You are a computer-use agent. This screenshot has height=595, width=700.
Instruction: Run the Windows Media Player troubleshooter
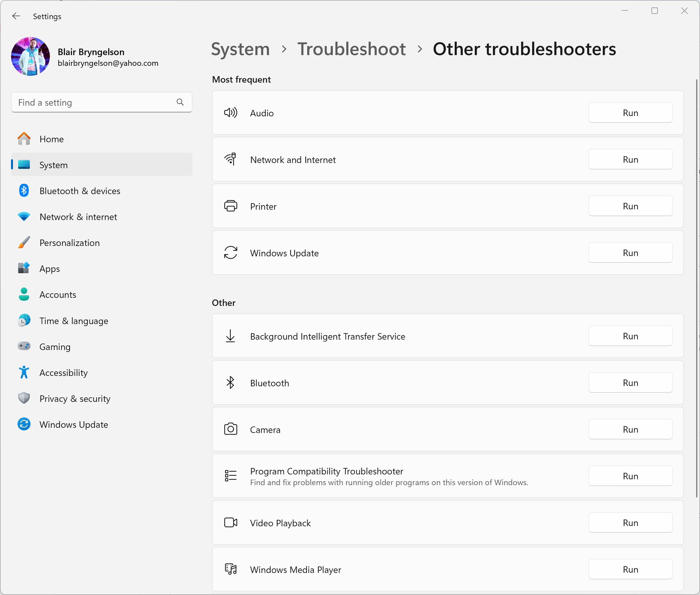click(x=630, y=569)
